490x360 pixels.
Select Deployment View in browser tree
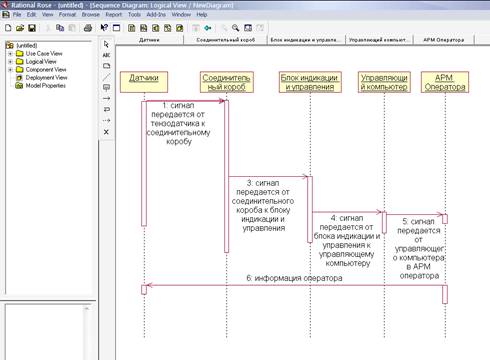pos(46,77)
